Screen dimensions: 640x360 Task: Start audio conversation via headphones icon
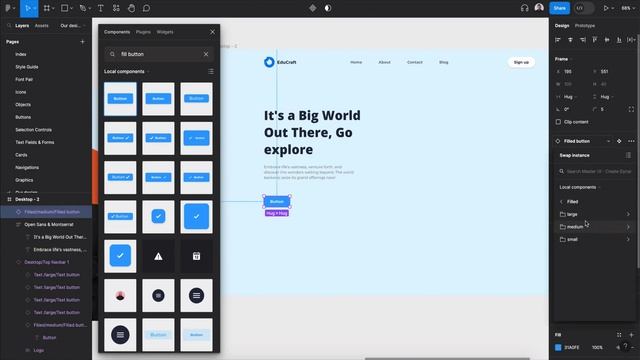pyautogui.click(x=524, y=8)
